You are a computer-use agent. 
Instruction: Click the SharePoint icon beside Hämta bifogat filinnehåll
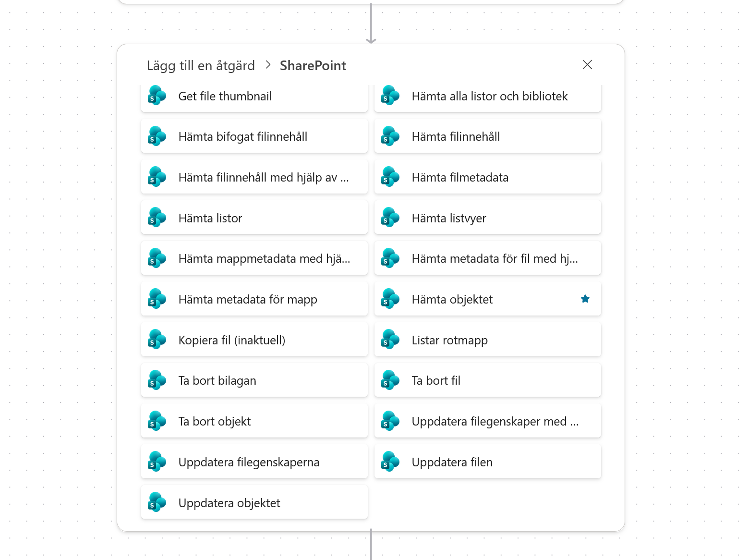(x=157, y=136)
